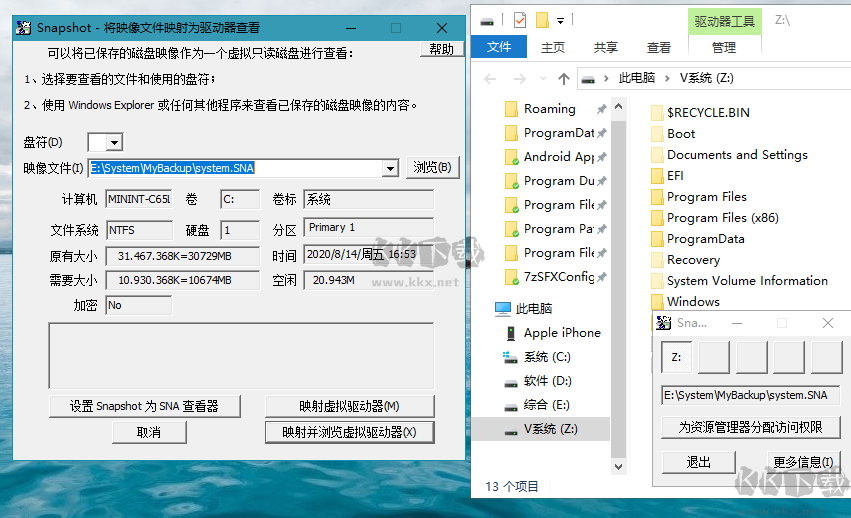Switch to the 查看 ribbon tab
Screen dimensions: 851x518
tap(659, 47)
